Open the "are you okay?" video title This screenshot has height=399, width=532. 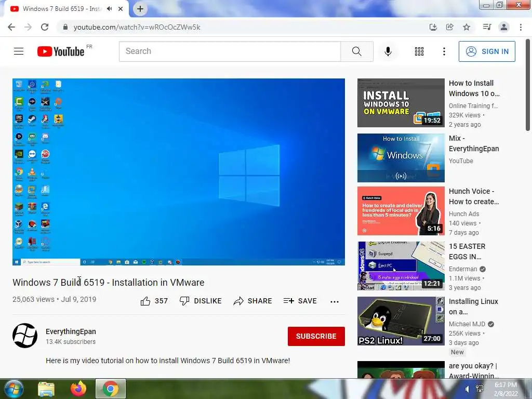(x=474, y=371)
